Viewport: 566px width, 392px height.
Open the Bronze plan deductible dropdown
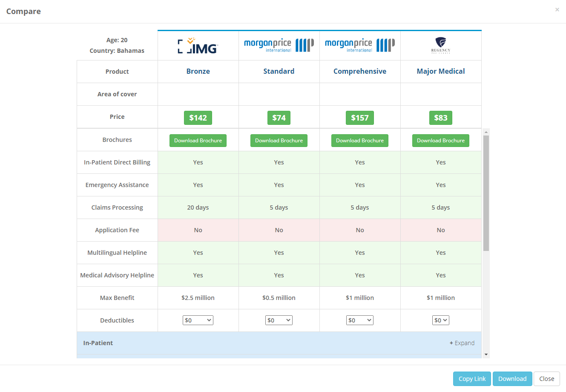(198, 320)
